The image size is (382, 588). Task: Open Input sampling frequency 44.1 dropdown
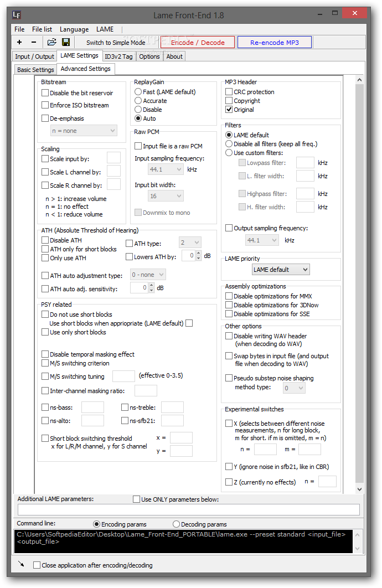(x=166, y=169)
